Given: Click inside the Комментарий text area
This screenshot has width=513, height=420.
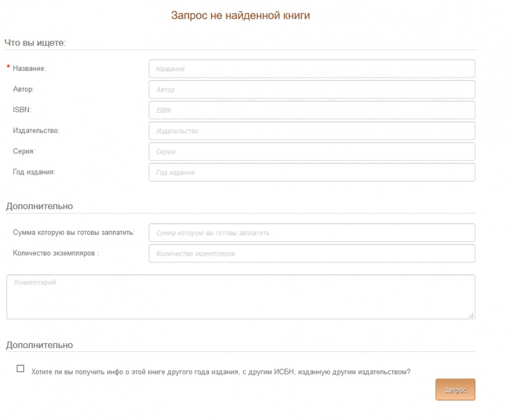Looking at the screenshot, I should click(240, 297).
